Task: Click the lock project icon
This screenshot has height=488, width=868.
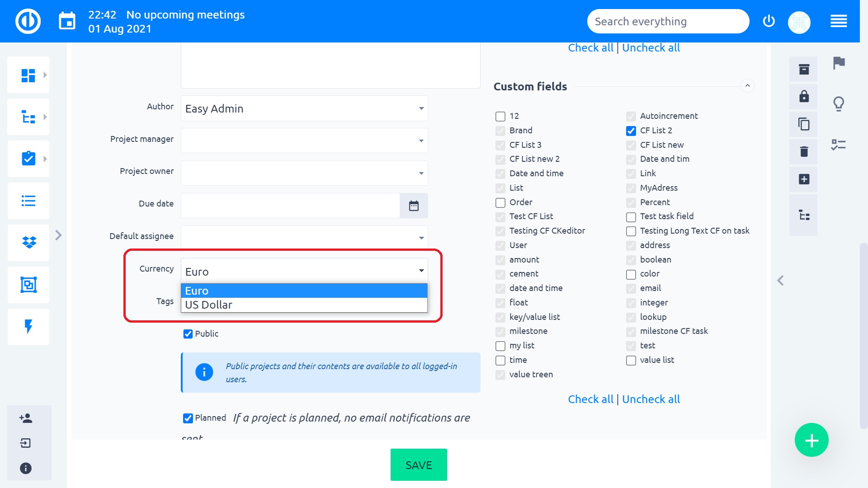Action: click(804, 96)
